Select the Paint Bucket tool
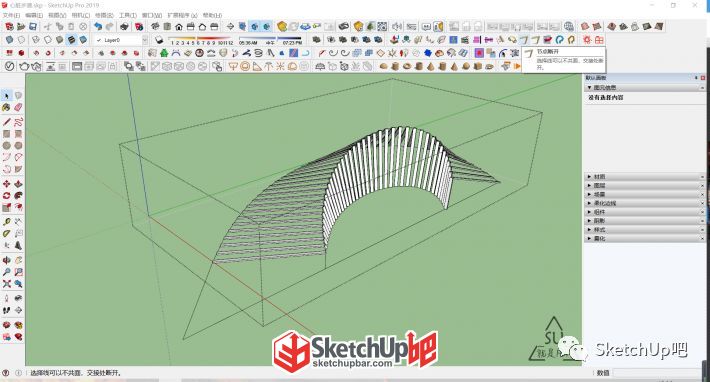Image resolution: width=710 pixels, height=382 pixels. [6, 107]
